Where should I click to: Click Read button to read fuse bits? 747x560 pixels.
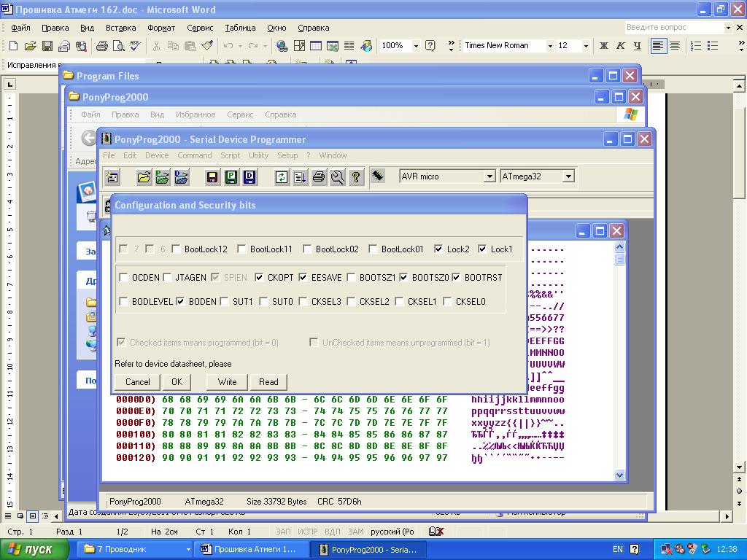[268, 382]
